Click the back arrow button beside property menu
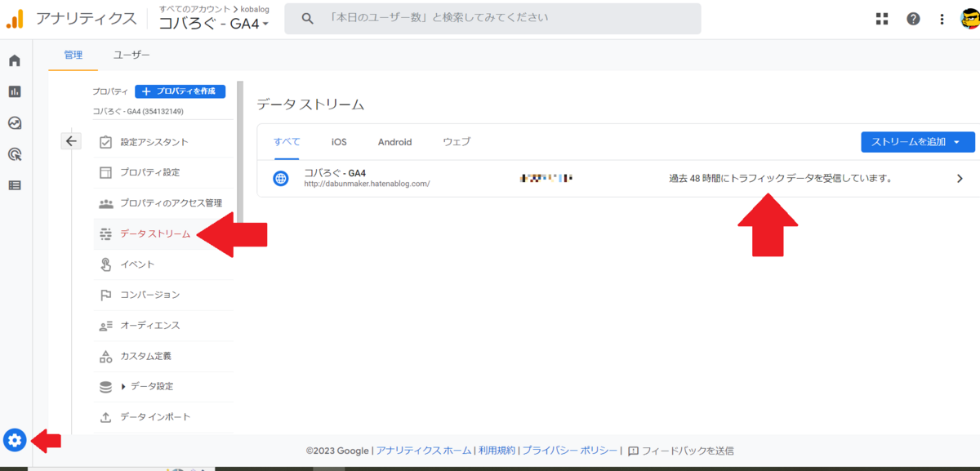This screenshot has width=980, height=471. pyautogui.click(x=71, y=140)
